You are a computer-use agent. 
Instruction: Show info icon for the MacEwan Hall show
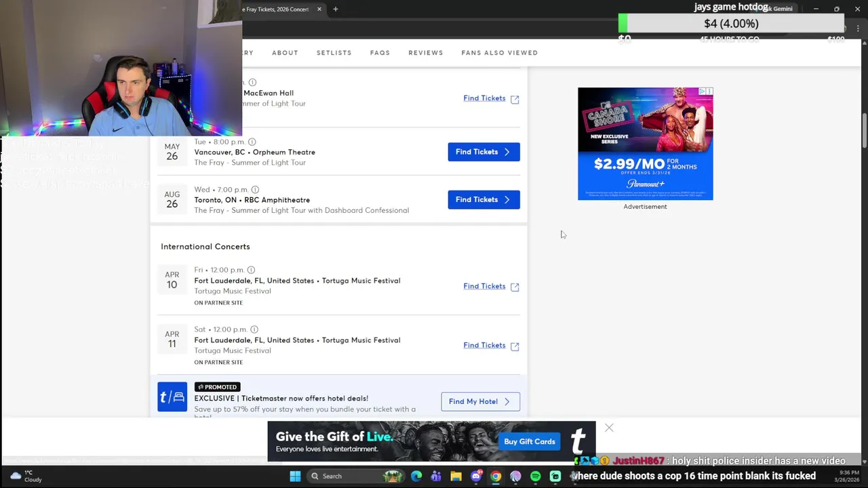(252, 83)
